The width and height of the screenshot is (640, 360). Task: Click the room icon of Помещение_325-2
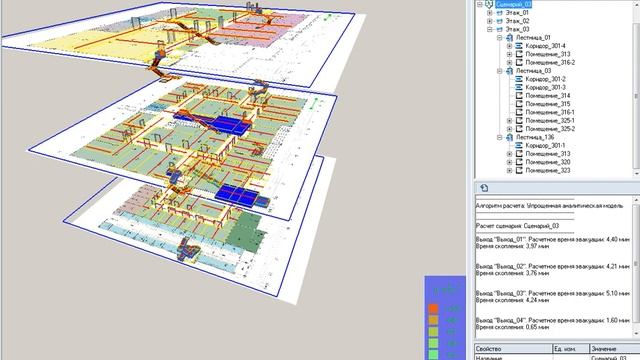pyautogui.click(x=519, y=129)
